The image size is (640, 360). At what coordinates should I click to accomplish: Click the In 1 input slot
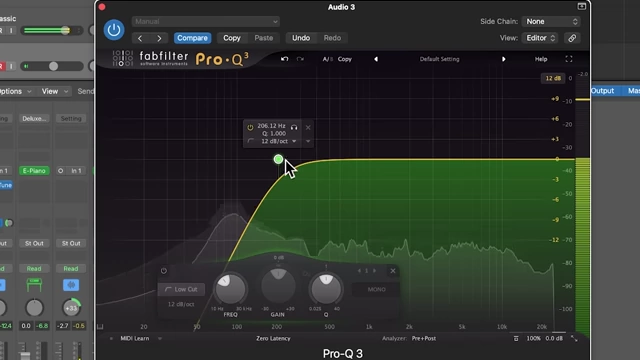(x=77, y=171)
